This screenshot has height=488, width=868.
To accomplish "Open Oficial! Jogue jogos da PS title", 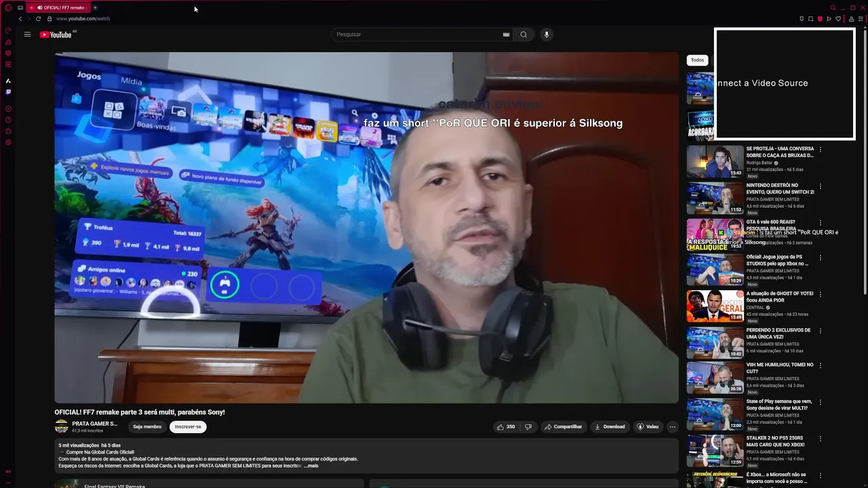I will point(777,260).
